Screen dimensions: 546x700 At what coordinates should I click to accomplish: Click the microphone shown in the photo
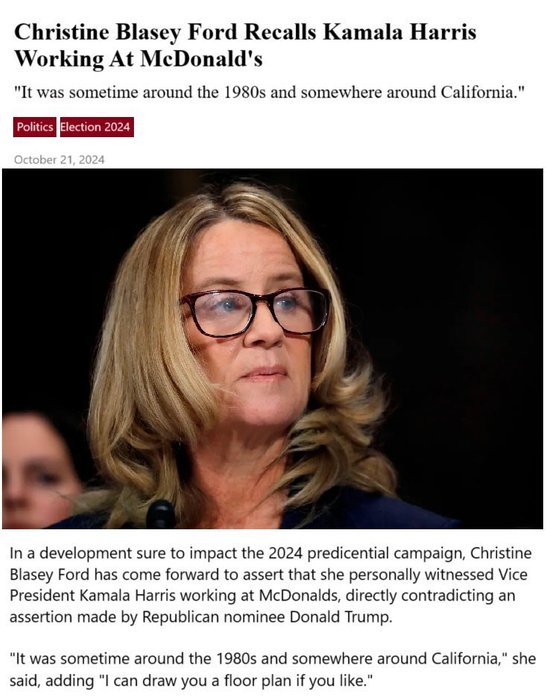[x=161, y=514]
